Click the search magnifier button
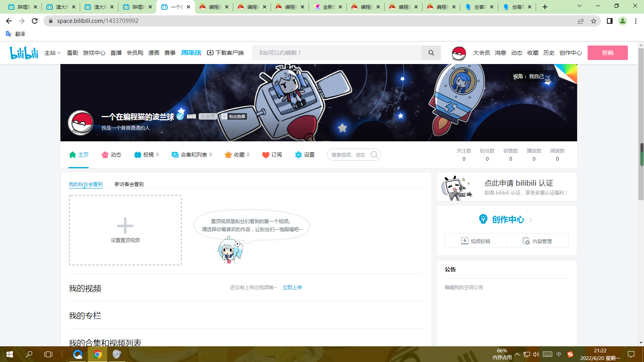Image resolution: width=644 pixels, height=362 pixels. [x=431, y=53]
